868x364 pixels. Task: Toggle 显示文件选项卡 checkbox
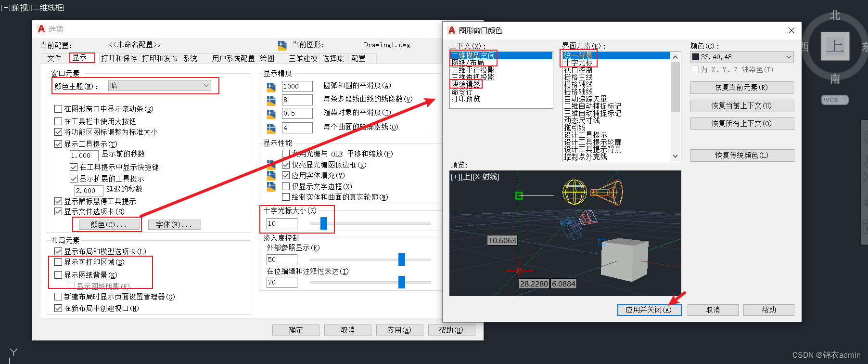tap(58, 211)
